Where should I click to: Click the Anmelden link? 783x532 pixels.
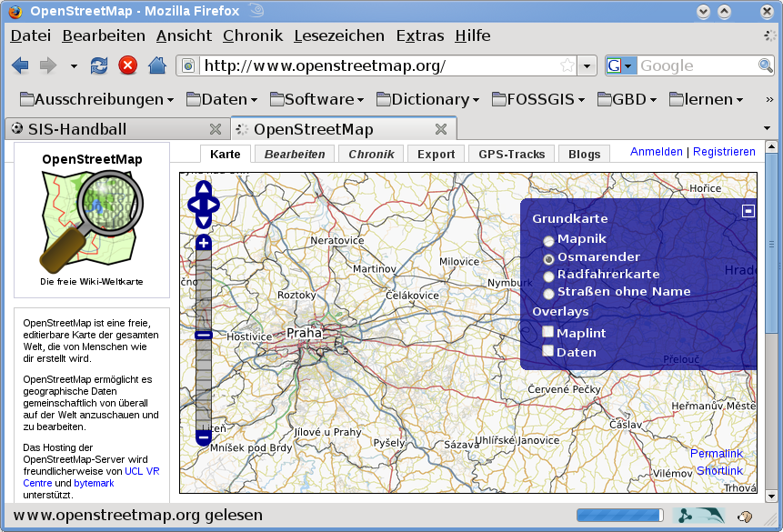656,152
